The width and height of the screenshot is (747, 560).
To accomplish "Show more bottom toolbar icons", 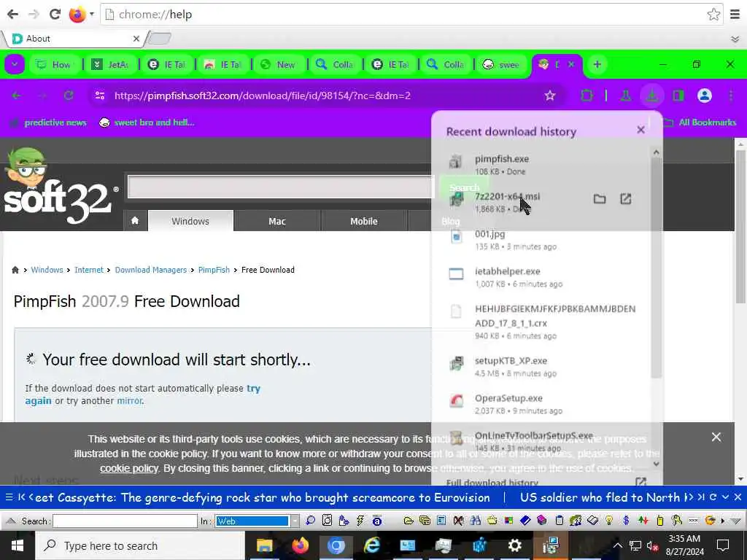I will (723, 521).
